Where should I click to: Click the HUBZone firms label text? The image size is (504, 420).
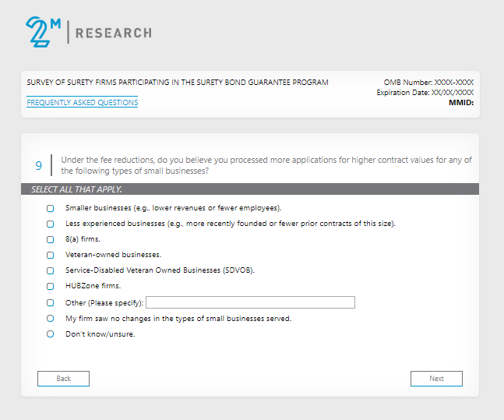(93, 286)
